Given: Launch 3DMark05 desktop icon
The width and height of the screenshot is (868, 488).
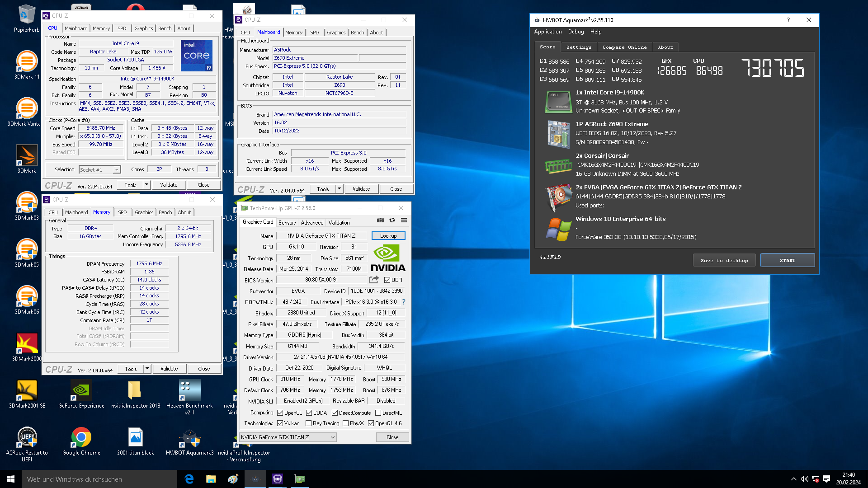Looking at the screenshot, I should pos(27,253).
